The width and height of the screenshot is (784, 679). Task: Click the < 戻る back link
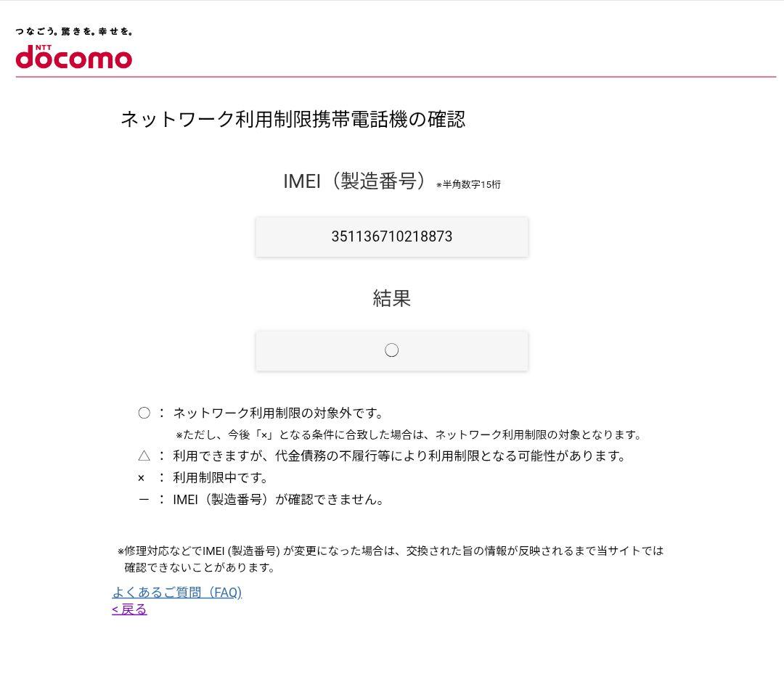[128, 609]
